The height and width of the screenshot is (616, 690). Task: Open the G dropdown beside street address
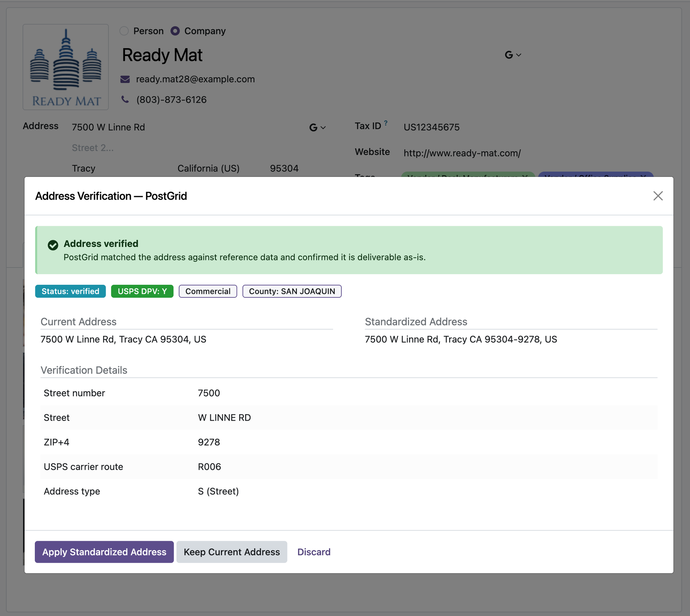pyautogui.click(x=317, y=127)
